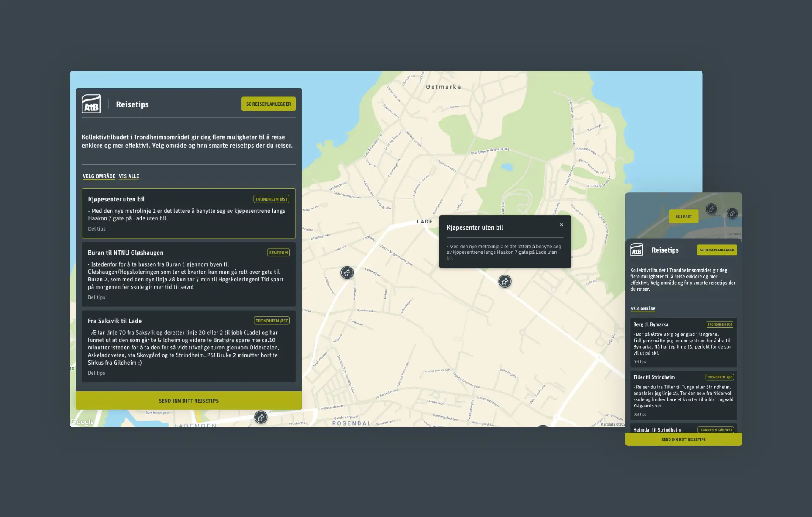Viewport: 812px width, 517px height.
Task: Click Del tips under Buran til NTNU Gløshaugen
Action: [x=96, y=297]
